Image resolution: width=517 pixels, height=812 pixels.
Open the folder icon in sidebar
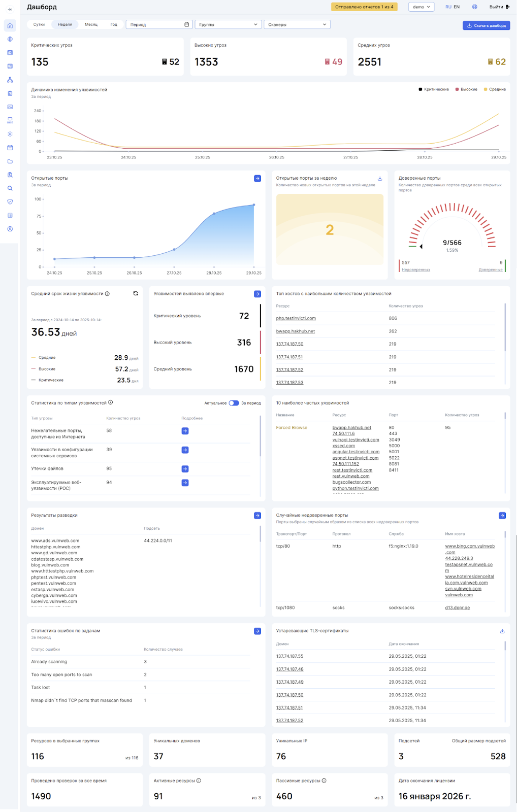click(10, 161)
